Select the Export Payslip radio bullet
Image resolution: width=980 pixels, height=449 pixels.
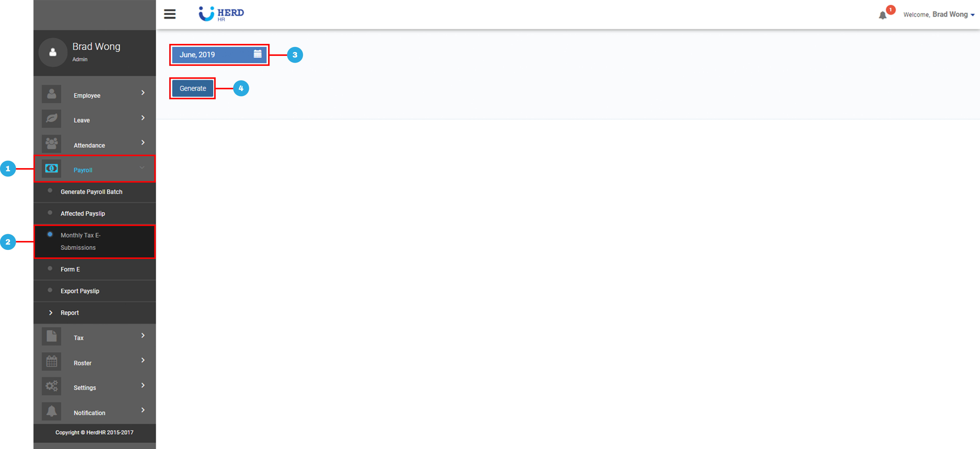point(50,290)
